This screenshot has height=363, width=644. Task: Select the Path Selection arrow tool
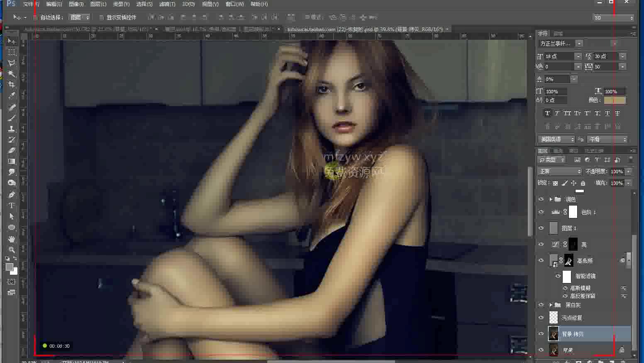tap(12, 216)
